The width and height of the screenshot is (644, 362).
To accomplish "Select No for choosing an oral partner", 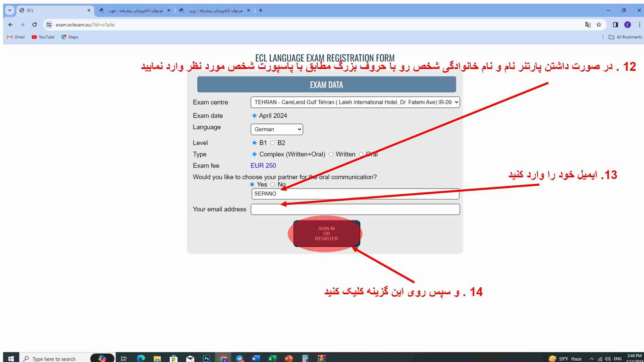I will click(273, 184).
